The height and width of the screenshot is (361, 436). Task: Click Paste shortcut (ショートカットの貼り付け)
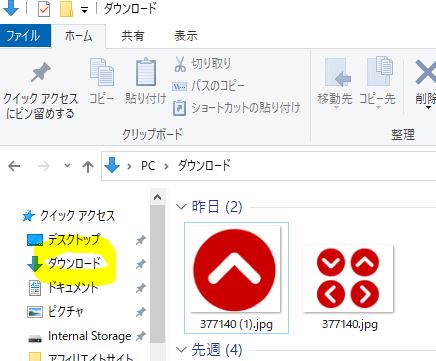[236, 108]
